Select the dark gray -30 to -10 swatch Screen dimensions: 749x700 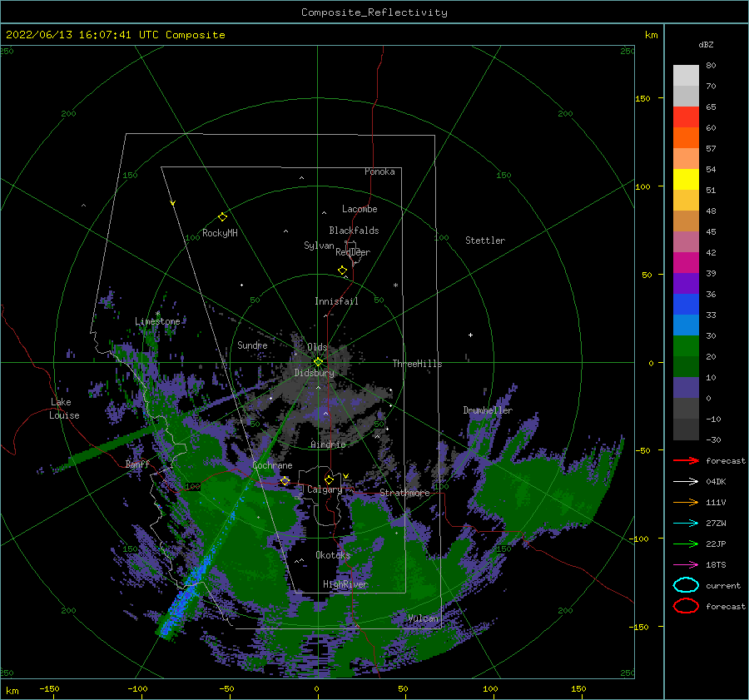[686, 429]
